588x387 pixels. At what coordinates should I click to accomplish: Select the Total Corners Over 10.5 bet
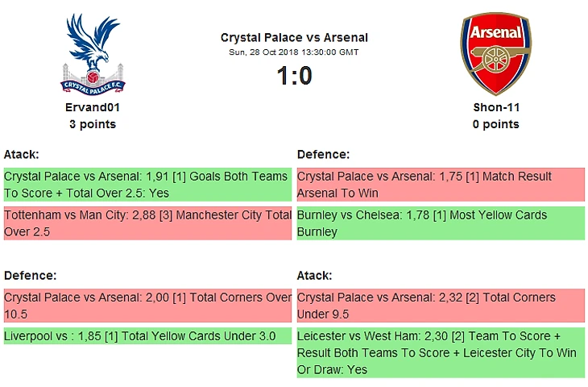(x=147, y=306)
